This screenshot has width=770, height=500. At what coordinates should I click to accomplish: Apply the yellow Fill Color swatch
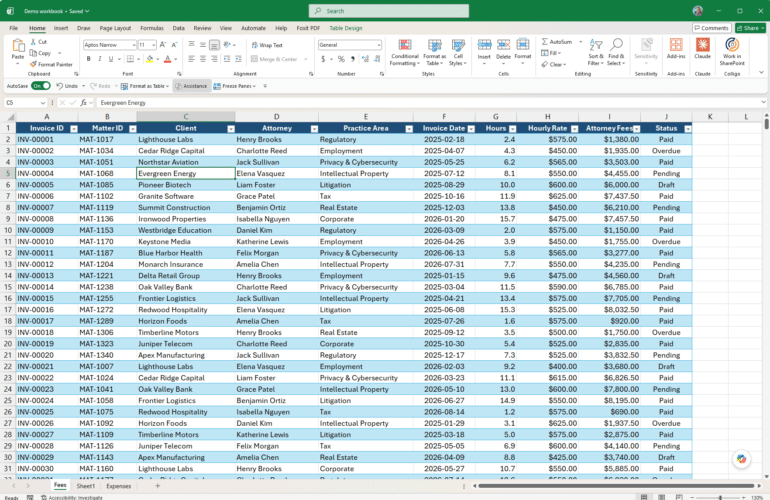click(x=150, y=59)
